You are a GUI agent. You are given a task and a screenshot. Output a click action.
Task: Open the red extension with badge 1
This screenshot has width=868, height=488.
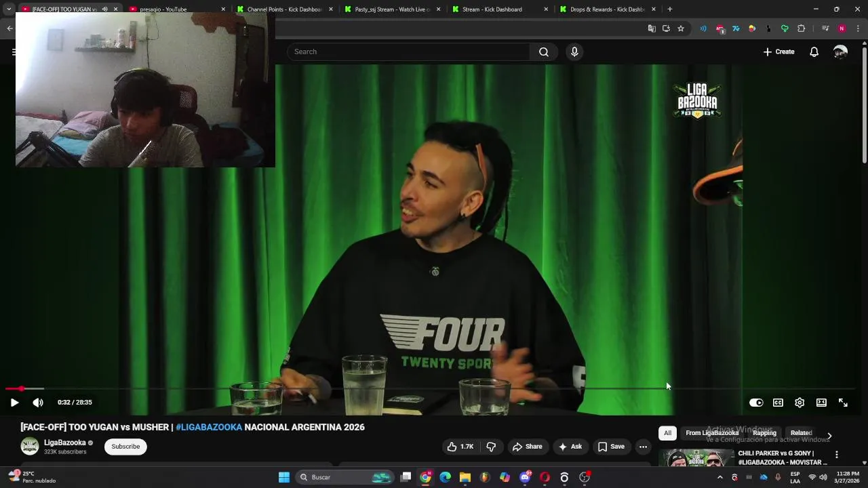(719, 28)
